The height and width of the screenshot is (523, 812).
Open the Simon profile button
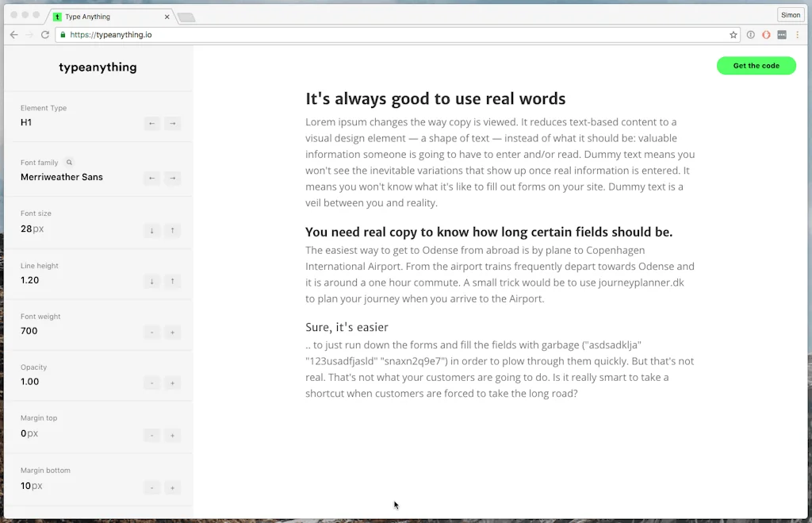[x=790, y=14]
